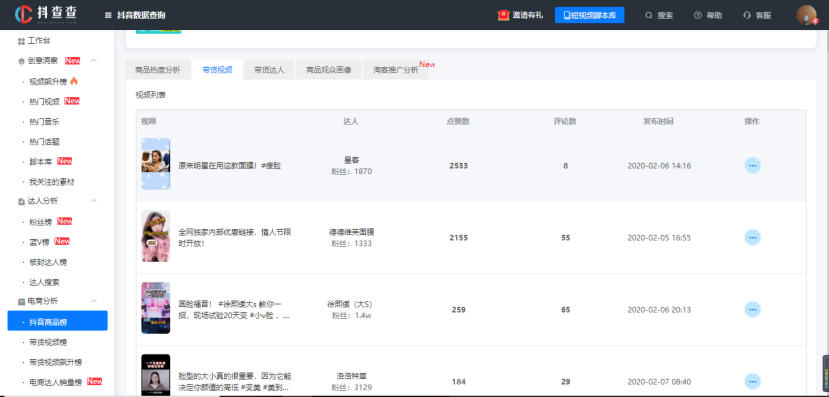Open 热门视频 in sidebar

(x=44, y=101)
